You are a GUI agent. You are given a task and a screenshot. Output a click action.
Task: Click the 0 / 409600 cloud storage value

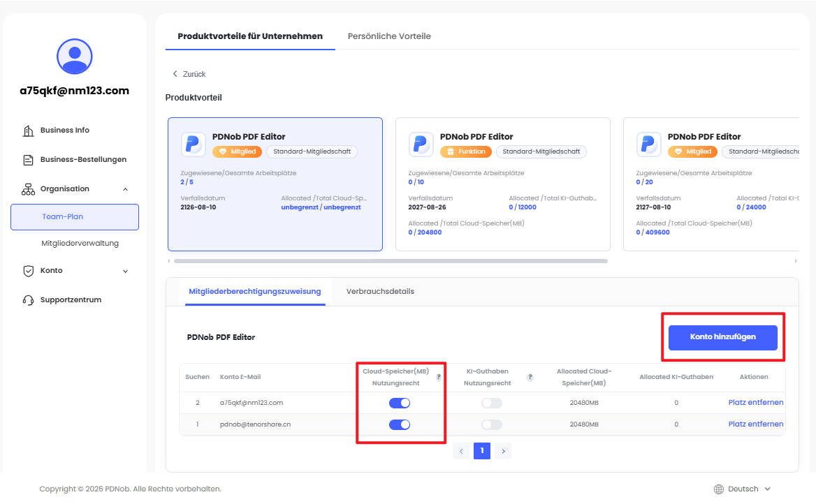click(x=653, y=232)
